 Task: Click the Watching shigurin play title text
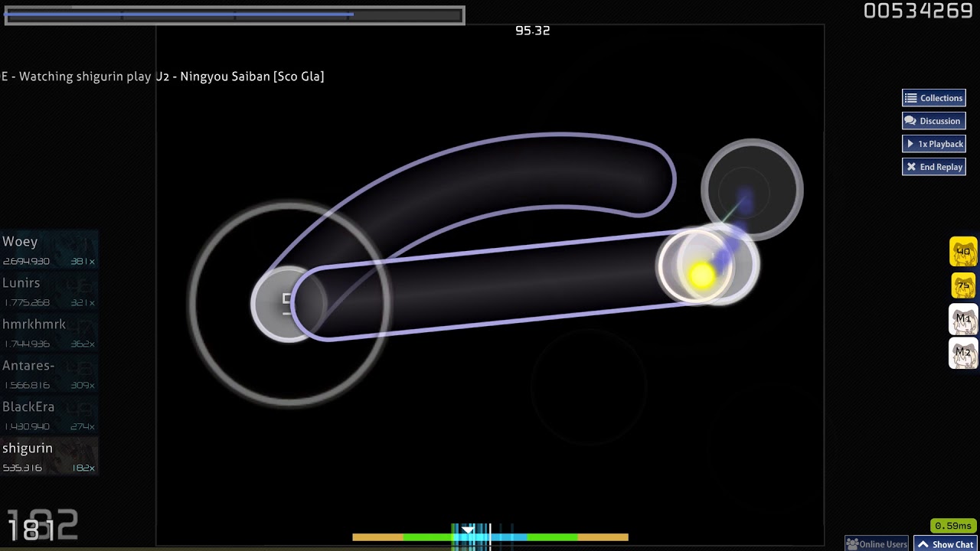click(163, 77)
